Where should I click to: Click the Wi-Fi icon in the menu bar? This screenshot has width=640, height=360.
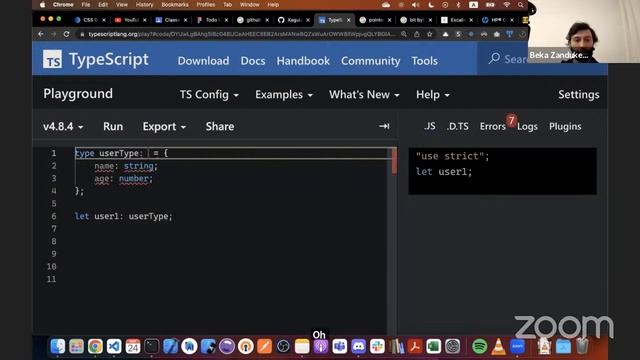click(507, 5)
